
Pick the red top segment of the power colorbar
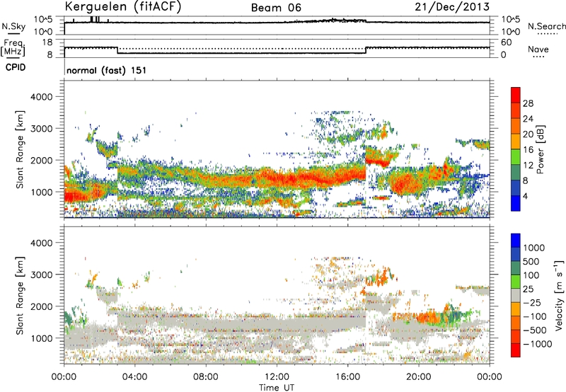click(x=516, y=96)
